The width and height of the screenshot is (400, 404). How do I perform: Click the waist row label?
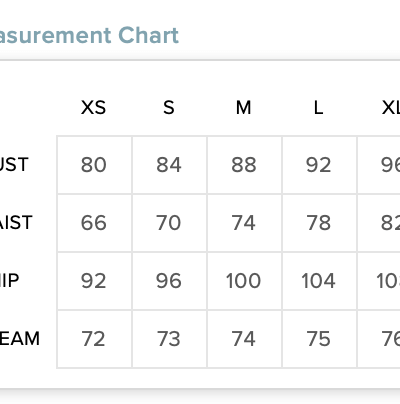(x=16, y=222)
